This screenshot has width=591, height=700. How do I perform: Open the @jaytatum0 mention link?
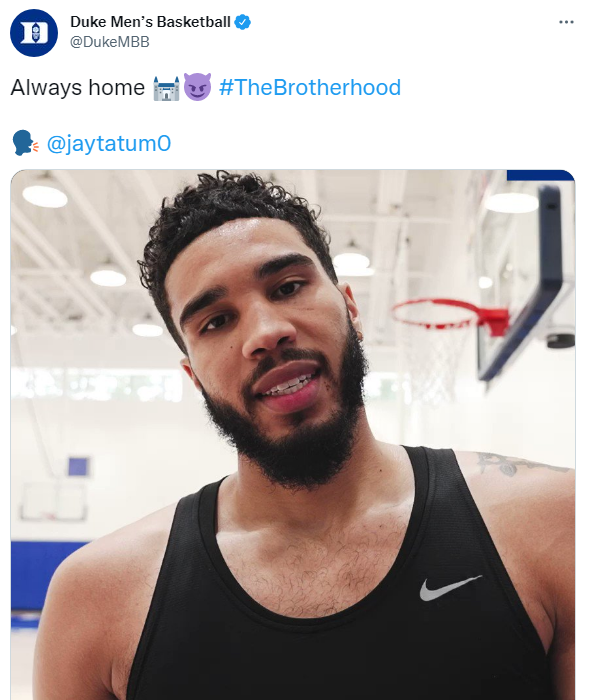(108, 143)
